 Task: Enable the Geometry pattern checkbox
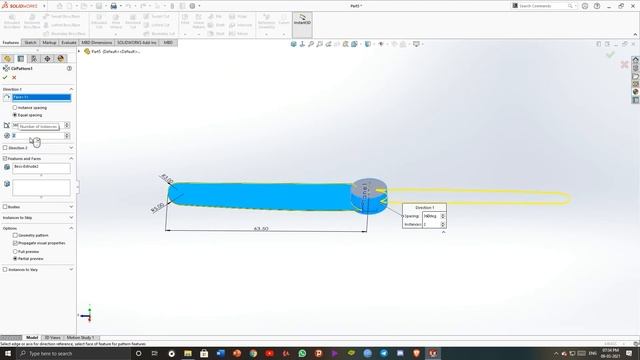(x=15, y=236)
